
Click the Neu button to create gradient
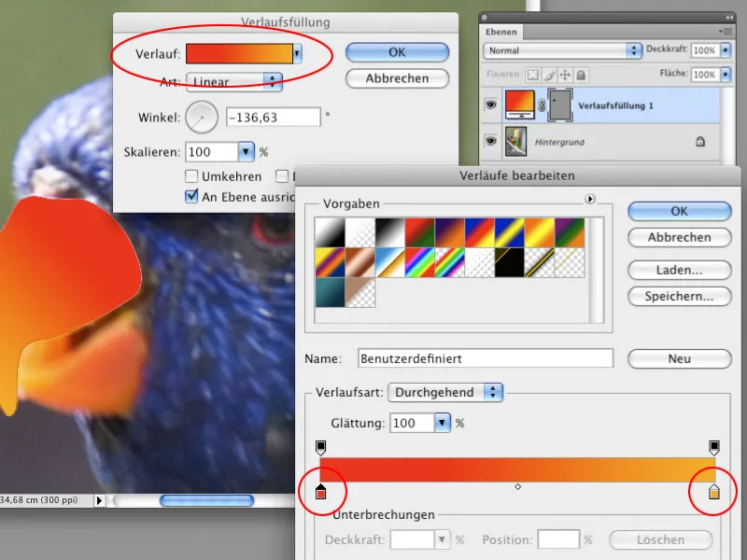click(x=679, y=357)
